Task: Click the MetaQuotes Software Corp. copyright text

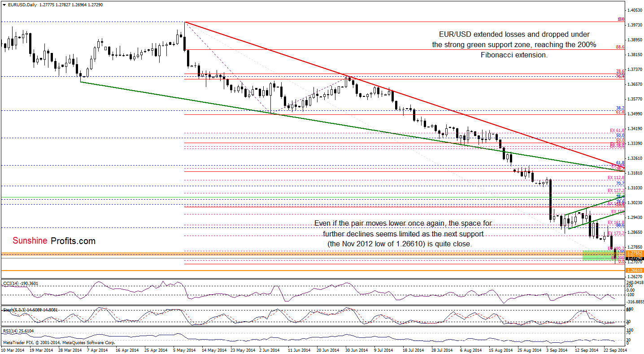Action: coord(58,342)
